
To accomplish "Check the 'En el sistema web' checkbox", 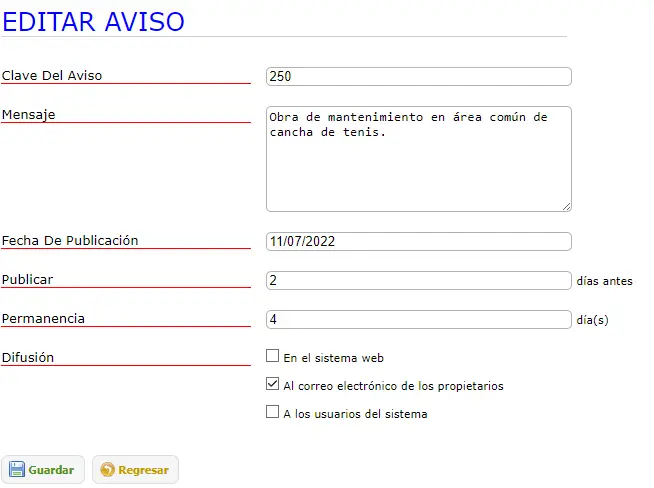I will [x=272, y=356].
